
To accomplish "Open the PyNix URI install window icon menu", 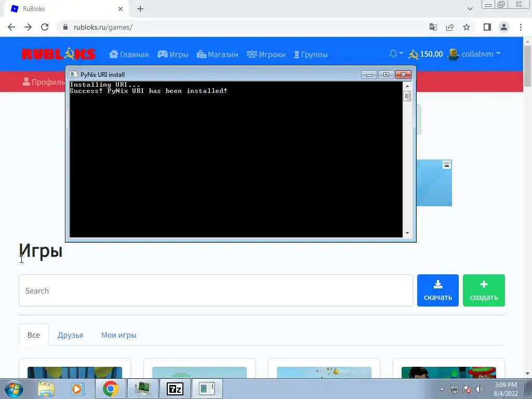I will [74, 74].
